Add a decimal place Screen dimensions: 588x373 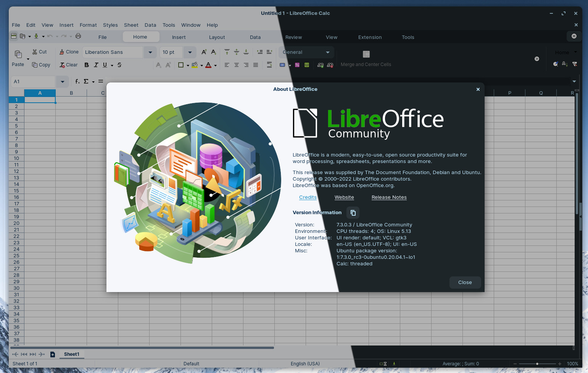click(321, 65)
